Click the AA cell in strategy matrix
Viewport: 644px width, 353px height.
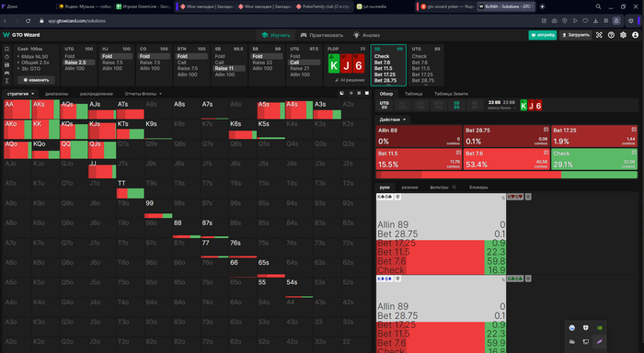coord(17,109)
